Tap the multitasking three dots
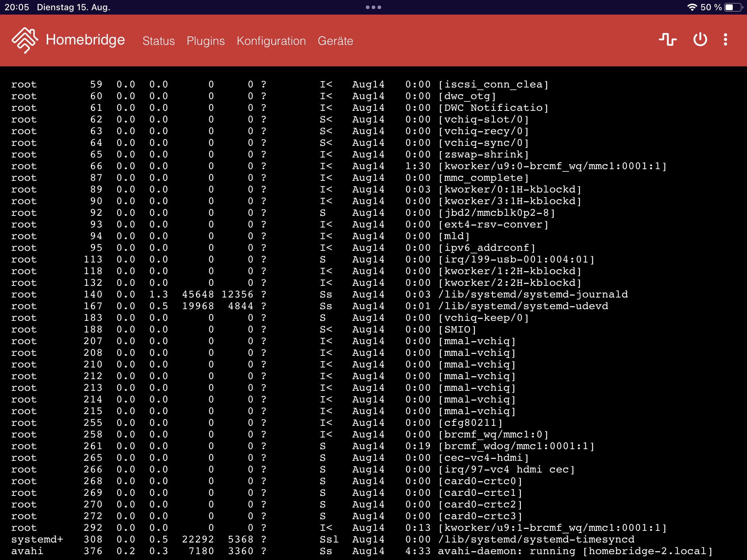 point(373,7)
